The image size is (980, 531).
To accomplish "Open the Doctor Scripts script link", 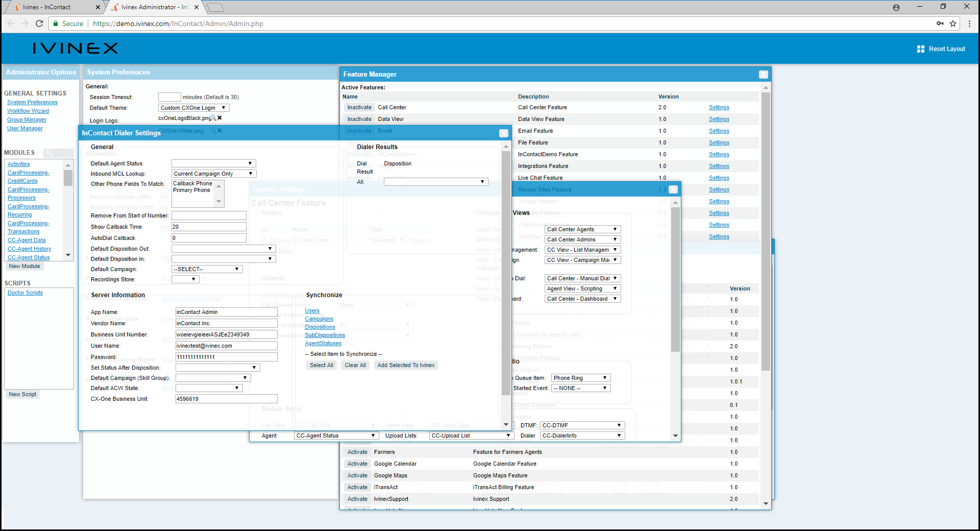I will (25, 293).
